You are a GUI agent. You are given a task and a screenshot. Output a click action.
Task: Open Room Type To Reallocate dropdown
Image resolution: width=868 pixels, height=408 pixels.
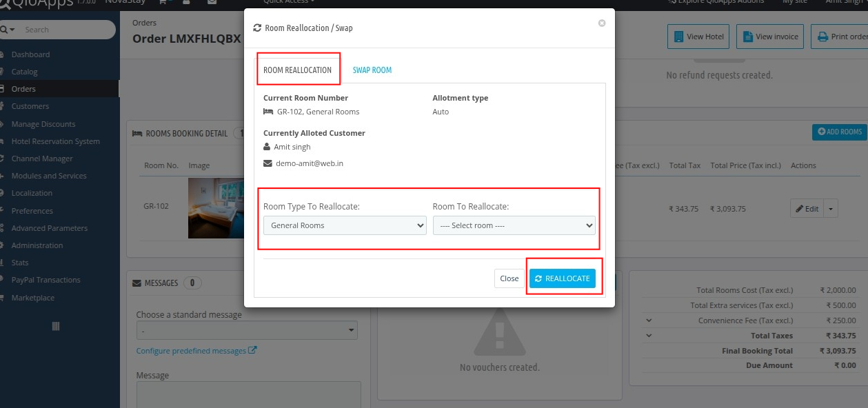(345, 225)
